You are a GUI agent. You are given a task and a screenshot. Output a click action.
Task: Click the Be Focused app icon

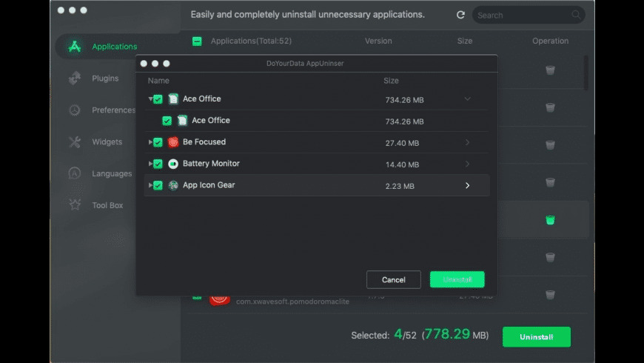(x=173, y=142)
